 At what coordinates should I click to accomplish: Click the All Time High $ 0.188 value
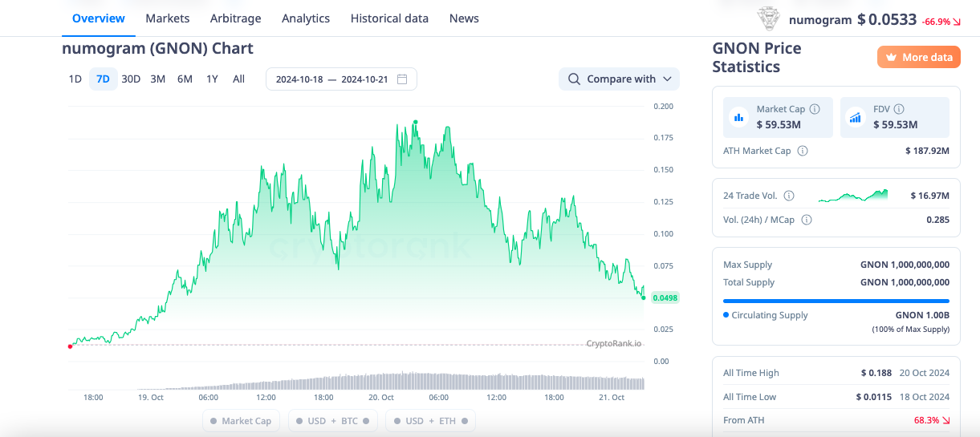(878, 373)
